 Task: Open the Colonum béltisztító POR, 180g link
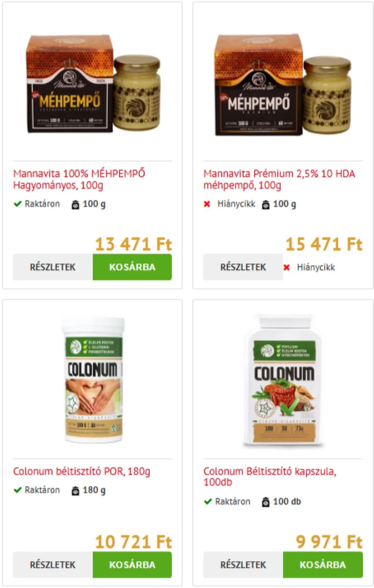click(x=82, y=471)
